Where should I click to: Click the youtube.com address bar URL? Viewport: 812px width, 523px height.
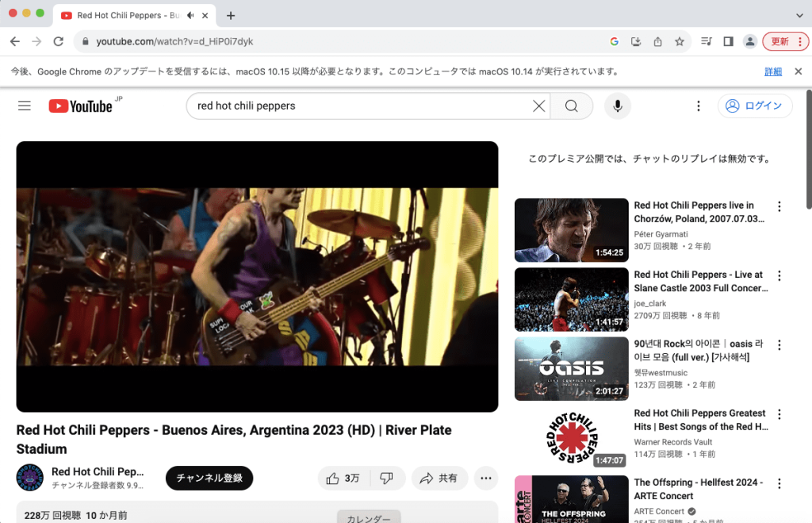[x=174, y=41]
